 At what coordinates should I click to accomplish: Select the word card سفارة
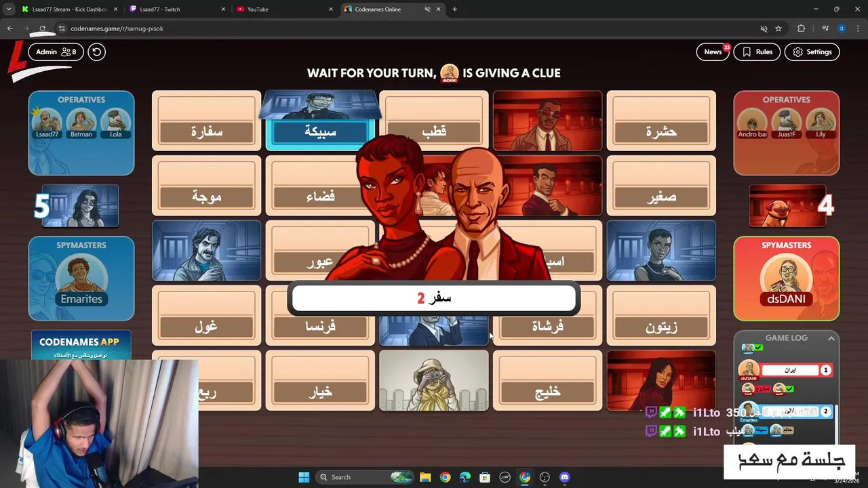(x=207, y=121)
